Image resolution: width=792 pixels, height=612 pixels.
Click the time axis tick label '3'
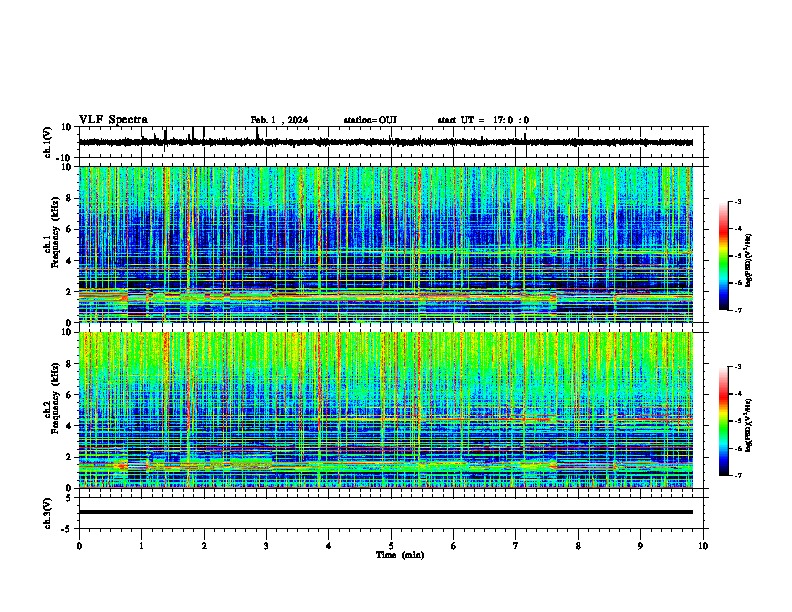click(266, 546)
